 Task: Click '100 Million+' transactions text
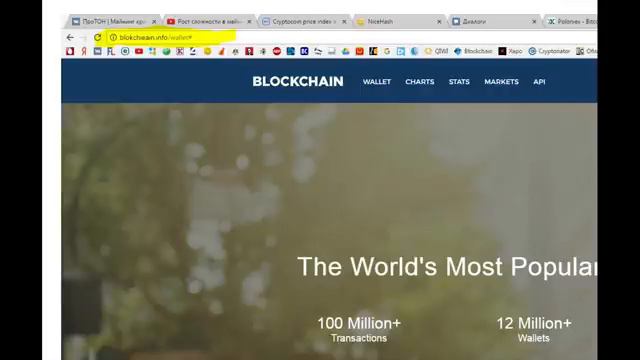(x=359, y=323)
